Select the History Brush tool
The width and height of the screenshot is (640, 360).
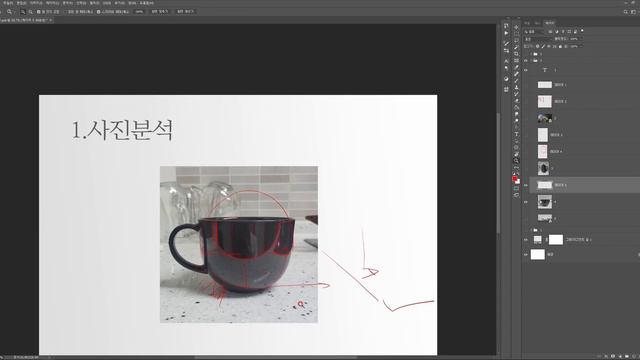pos(516,94)
